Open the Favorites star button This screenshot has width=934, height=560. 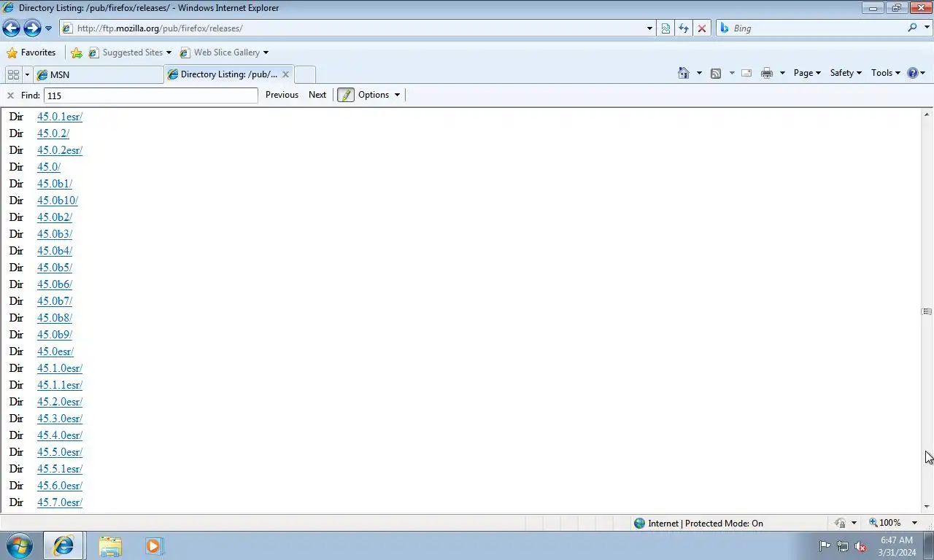click(x=31, y=52)
